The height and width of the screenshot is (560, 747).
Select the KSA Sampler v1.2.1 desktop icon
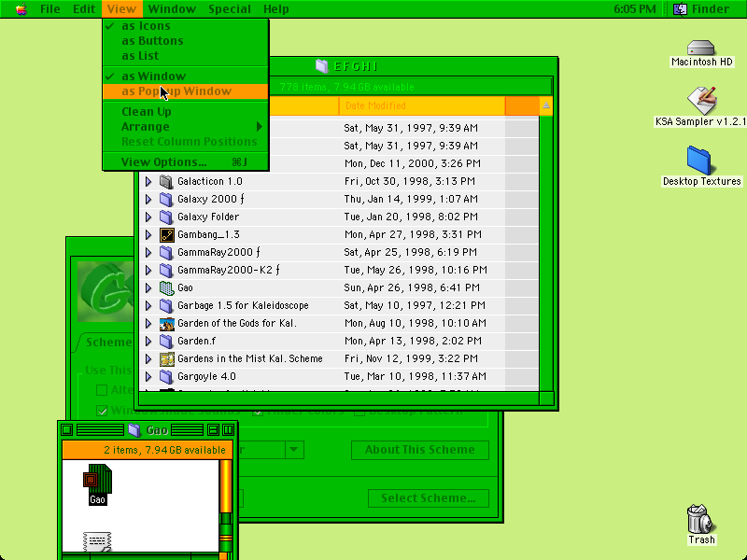[x=701, y=101]
